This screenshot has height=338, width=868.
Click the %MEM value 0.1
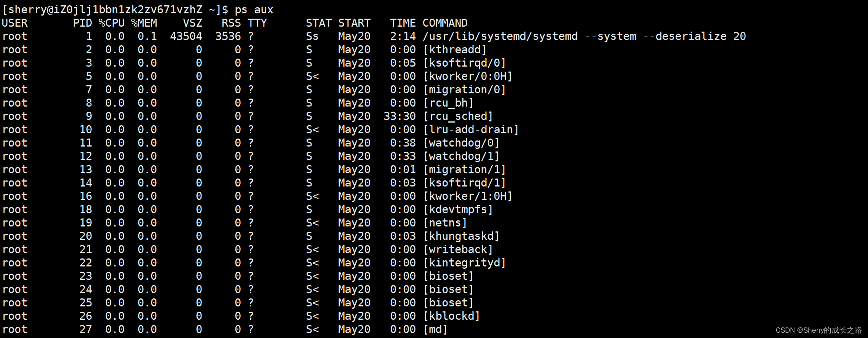click(147, 37)
